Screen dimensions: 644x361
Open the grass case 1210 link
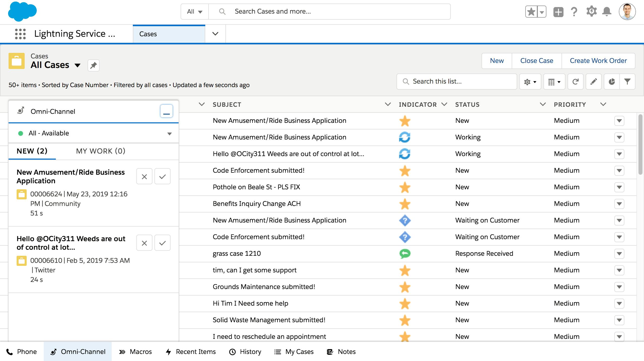[237, 254]
